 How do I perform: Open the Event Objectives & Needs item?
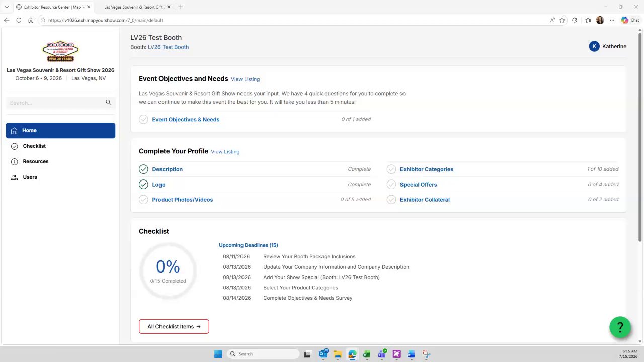pyautogui.click(x=186, y=120)
